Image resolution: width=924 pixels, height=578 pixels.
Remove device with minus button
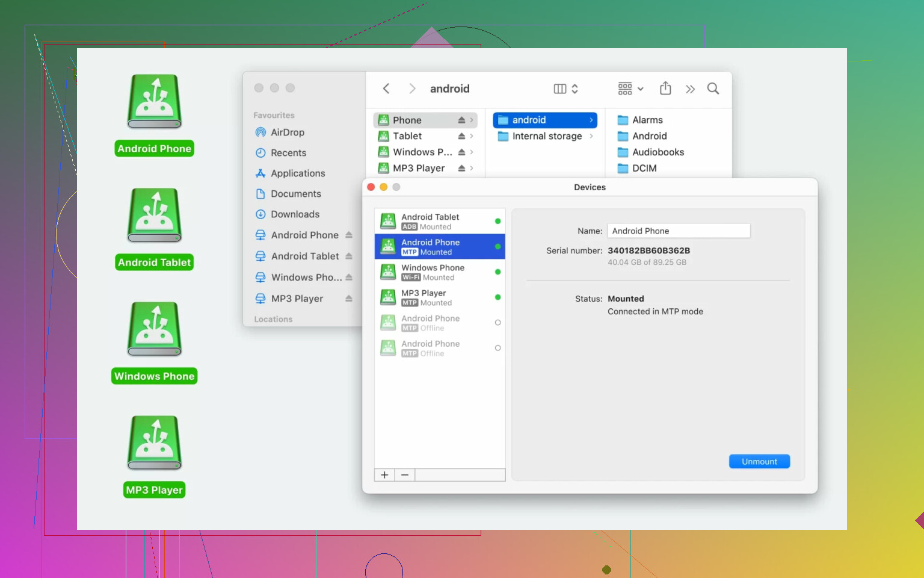[405, 475]
